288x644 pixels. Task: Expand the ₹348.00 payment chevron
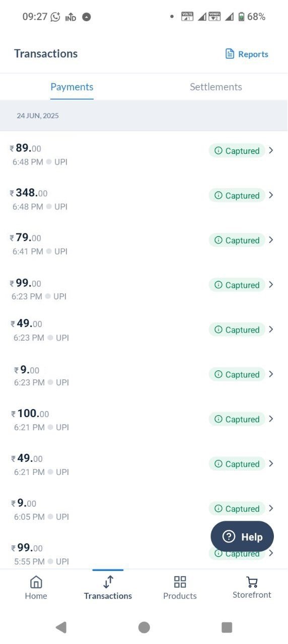[271, 195]
